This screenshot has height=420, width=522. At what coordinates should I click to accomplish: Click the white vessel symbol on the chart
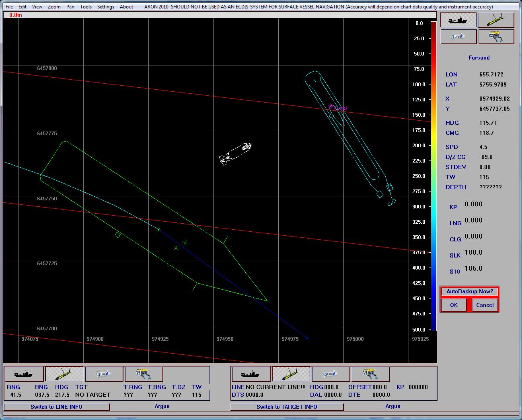pos(235,154)
